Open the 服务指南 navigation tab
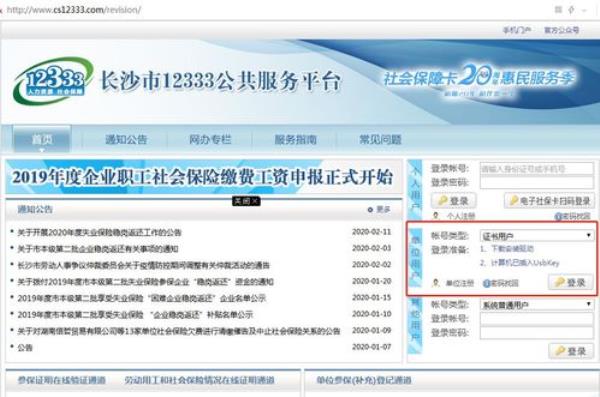Screen dimensions: 600x397 295,139
